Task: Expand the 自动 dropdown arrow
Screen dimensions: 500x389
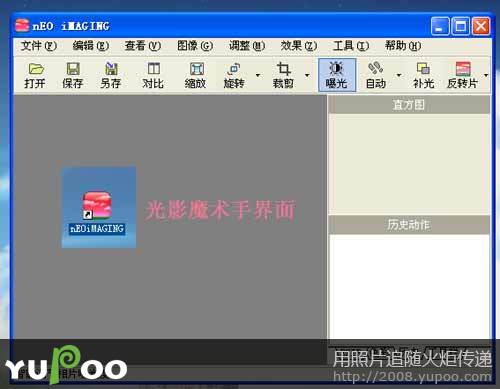Action: pyautogui.click(x=399, y=75)
